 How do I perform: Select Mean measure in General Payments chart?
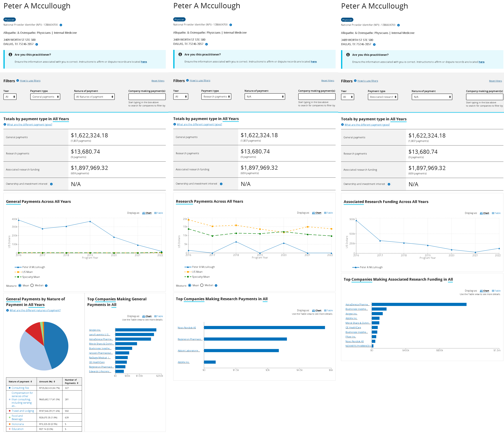pos(20,285)
